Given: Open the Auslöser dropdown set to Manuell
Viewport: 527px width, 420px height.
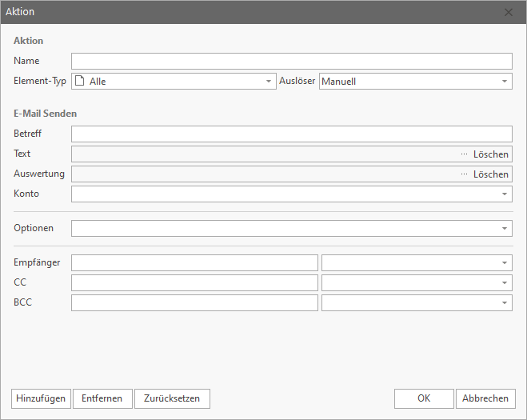Looking at the screenshot, I should point(505,82).
